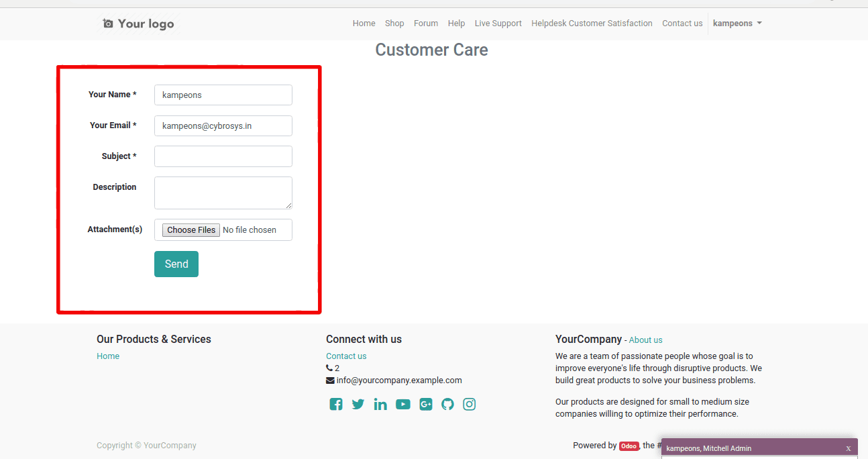868x459 pixels.
Task: Focus the Description text area
Action: [223, 193]
